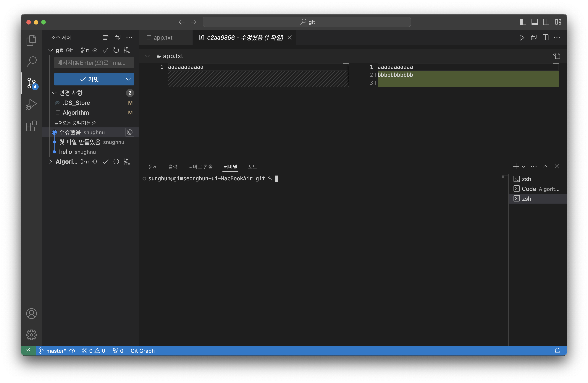
Task: Open the commit button dropdown arrow
Action: tap(128, 79)
